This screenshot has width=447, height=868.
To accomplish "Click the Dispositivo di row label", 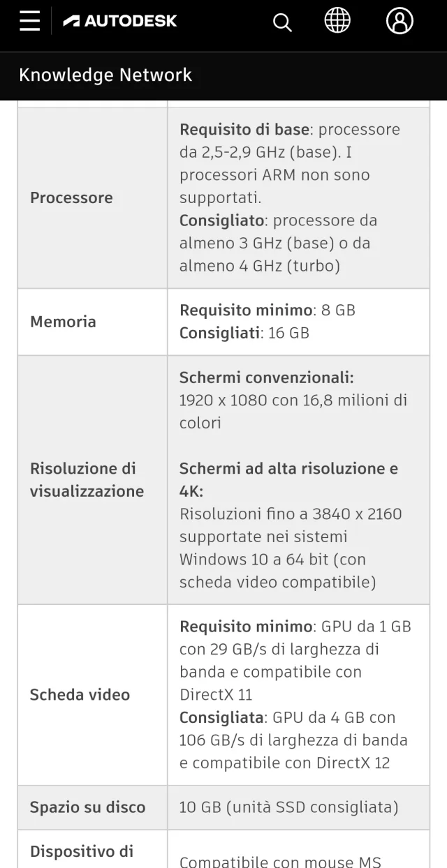I will click(x=82, y=851).
